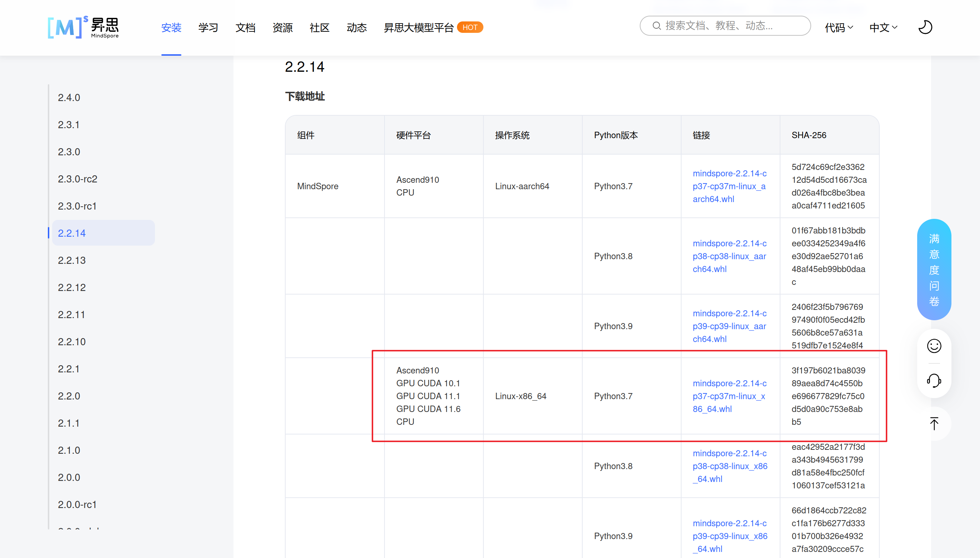980x558 pixels.
Task: Open the 昇思大模型平台 menu item
Action: [x=418, y=27]
